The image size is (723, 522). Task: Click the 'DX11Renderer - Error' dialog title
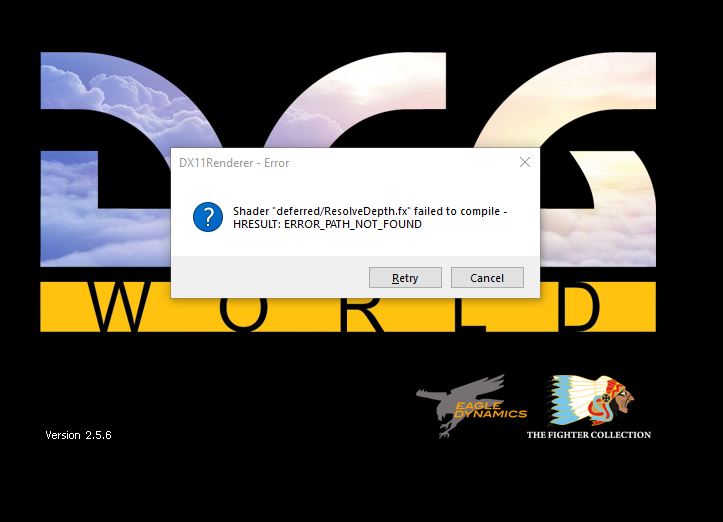pyautogui.click(x=234, y=163)
